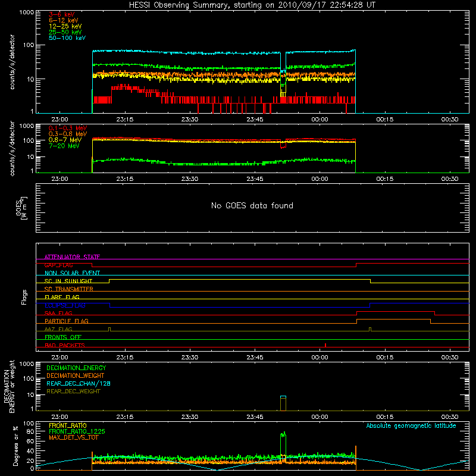
Task: Click the SC_IN_SUNLIGHT raised step segment
Action: [240, 279]
